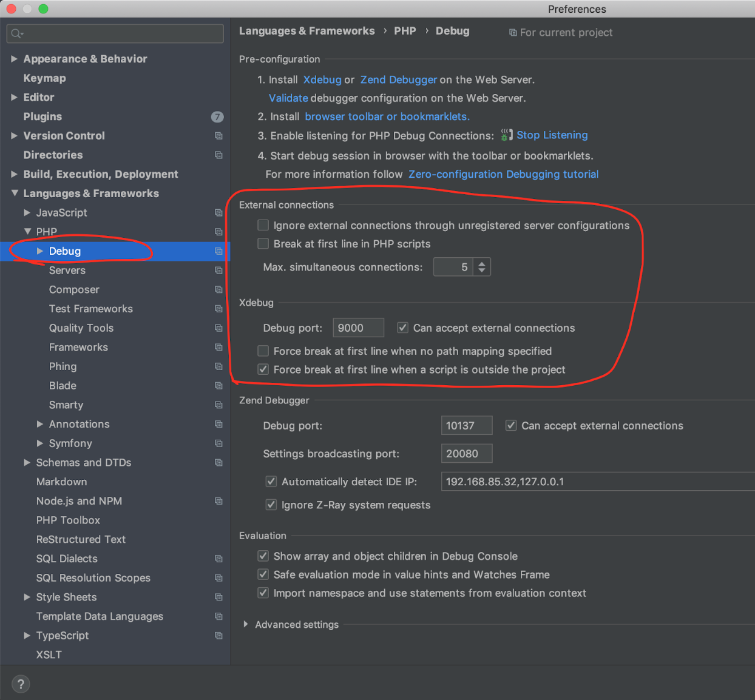Open Zero-configuration Debugging tutorial link
Image resolution: width=755 pixels, height=700 pixels.
pyautogui.click(x=504, y=174)
